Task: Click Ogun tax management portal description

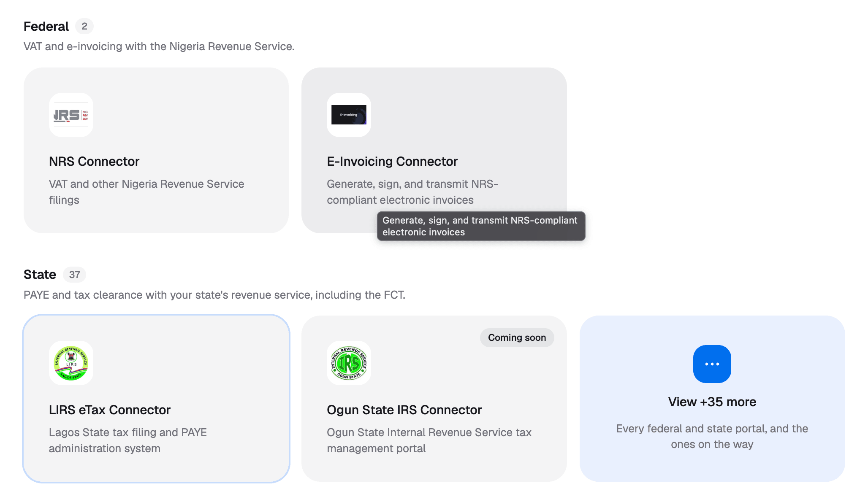Action: click(x=429, y=440)
